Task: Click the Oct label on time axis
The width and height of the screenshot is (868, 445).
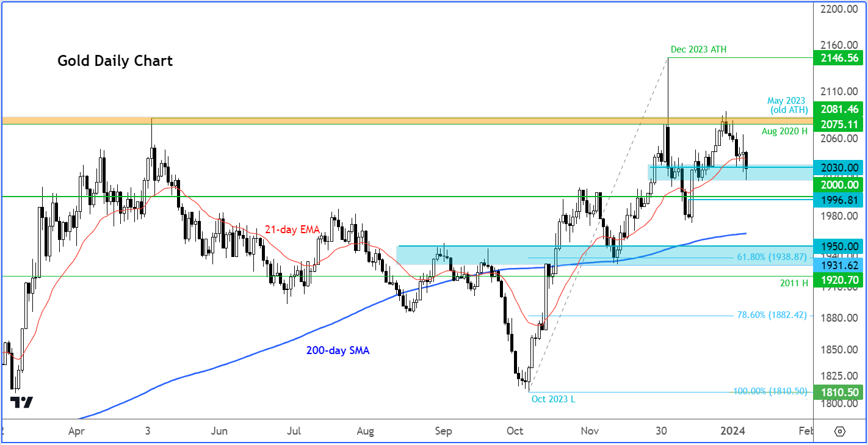Action: tap(515, 432)
